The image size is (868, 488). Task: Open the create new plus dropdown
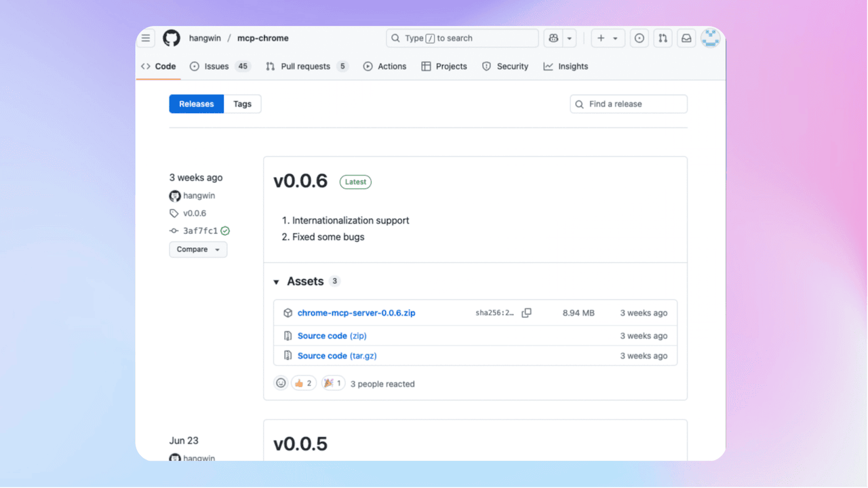click(608, 39)
